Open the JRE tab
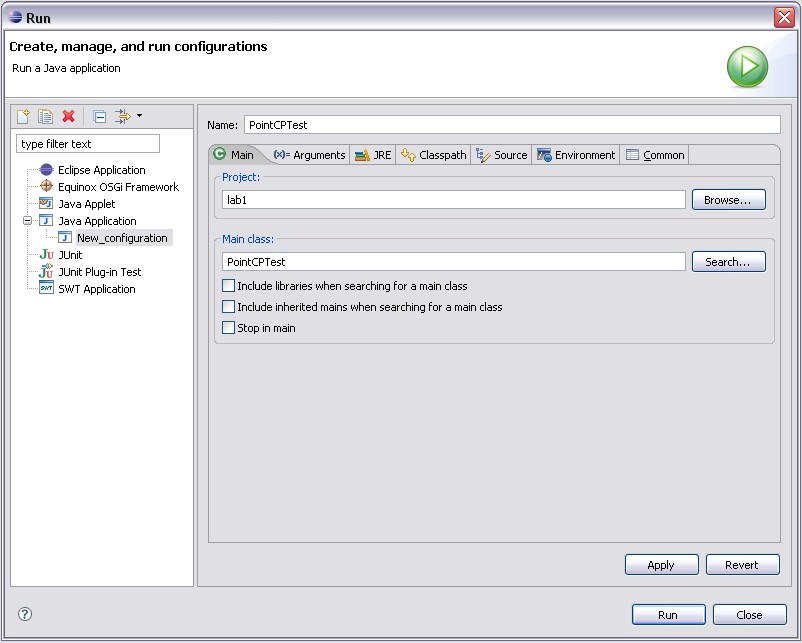Screen dimensions: 802x643 pos(373,155)
